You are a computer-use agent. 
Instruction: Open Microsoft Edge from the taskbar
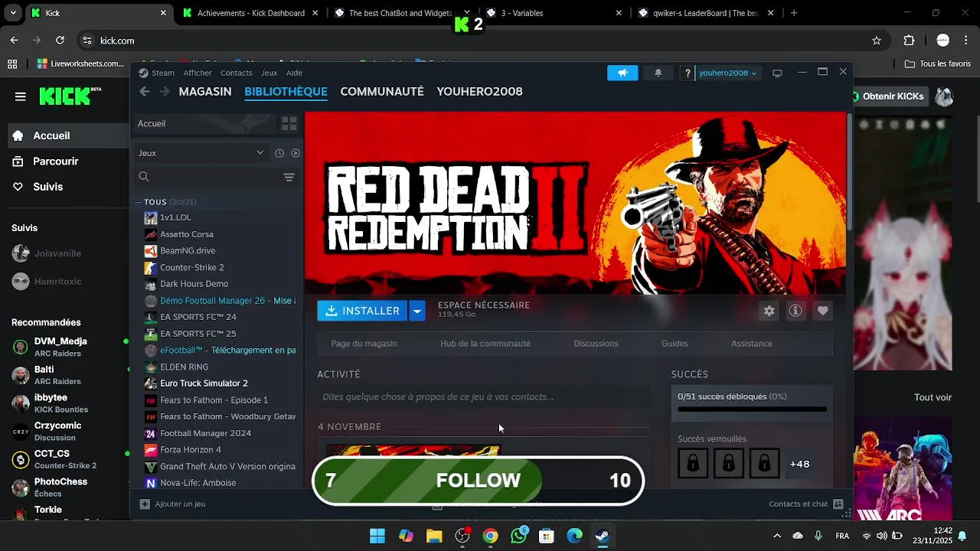575,536
